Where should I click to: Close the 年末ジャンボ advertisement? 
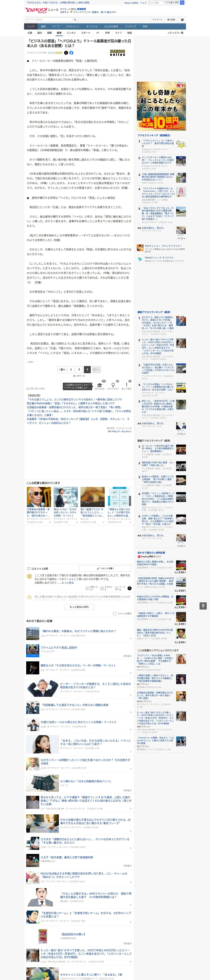click(184, 83)
